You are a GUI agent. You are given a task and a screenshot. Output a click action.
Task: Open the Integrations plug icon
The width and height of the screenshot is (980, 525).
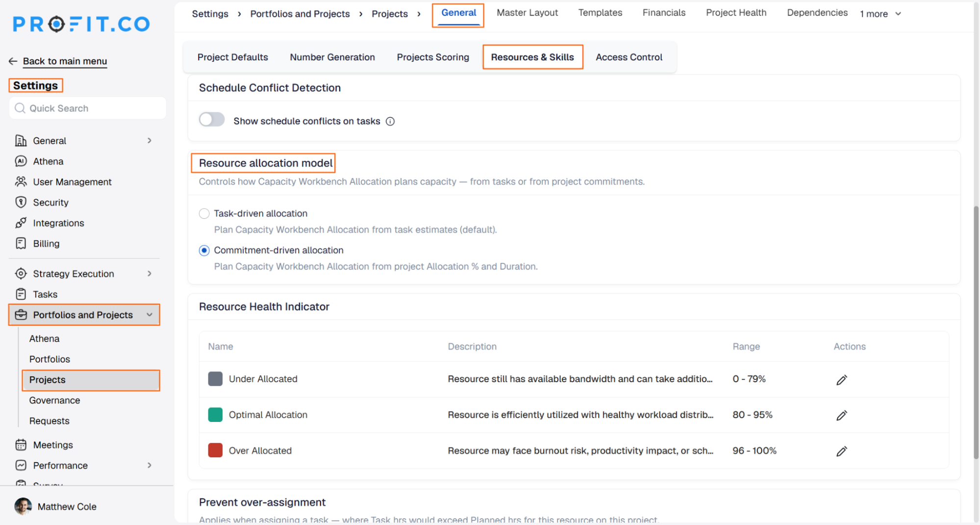21,223
